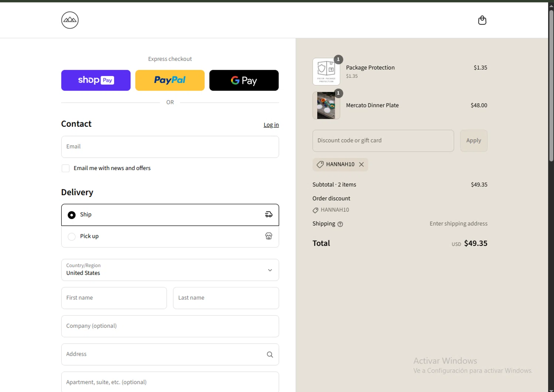Screen dimensions: 554x392
Task: Remove the HANNAH10 discount code
Action: tap(362, 164)
